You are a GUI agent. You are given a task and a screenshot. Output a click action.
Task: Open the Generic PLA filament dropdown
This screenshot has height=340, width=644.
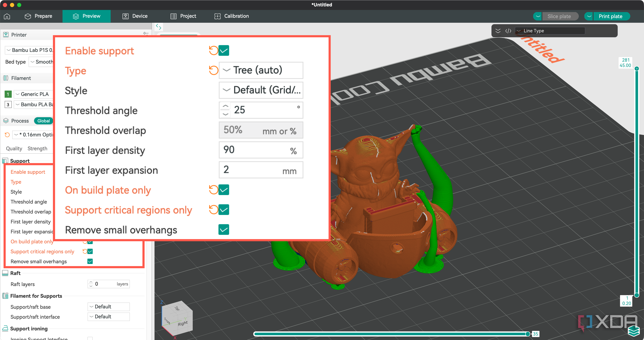pos(34,94)
